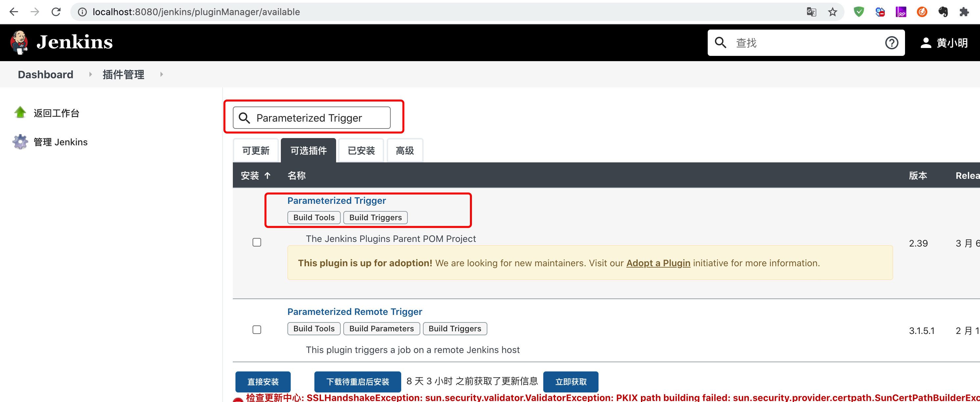Click the 下载待重启后安装 button
The image size is (980, 402).
(x=357, y=382)
